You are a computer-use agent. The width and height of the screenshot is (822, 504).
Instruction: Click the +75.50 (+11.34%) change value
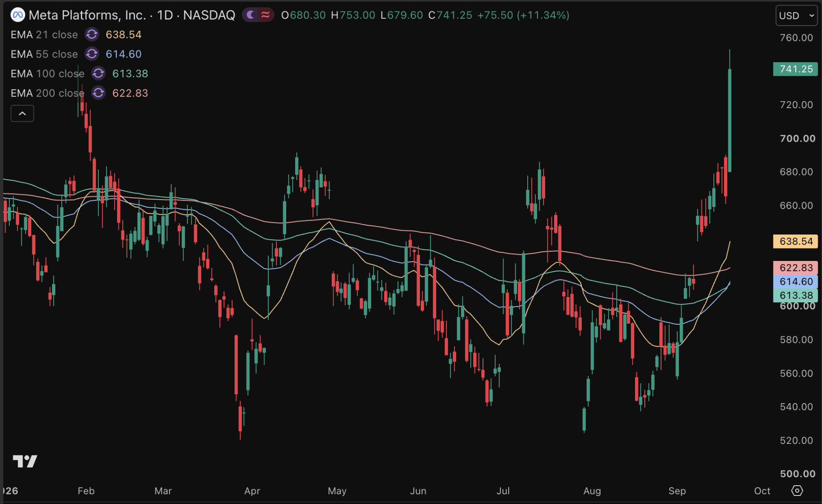pos(523,15)
